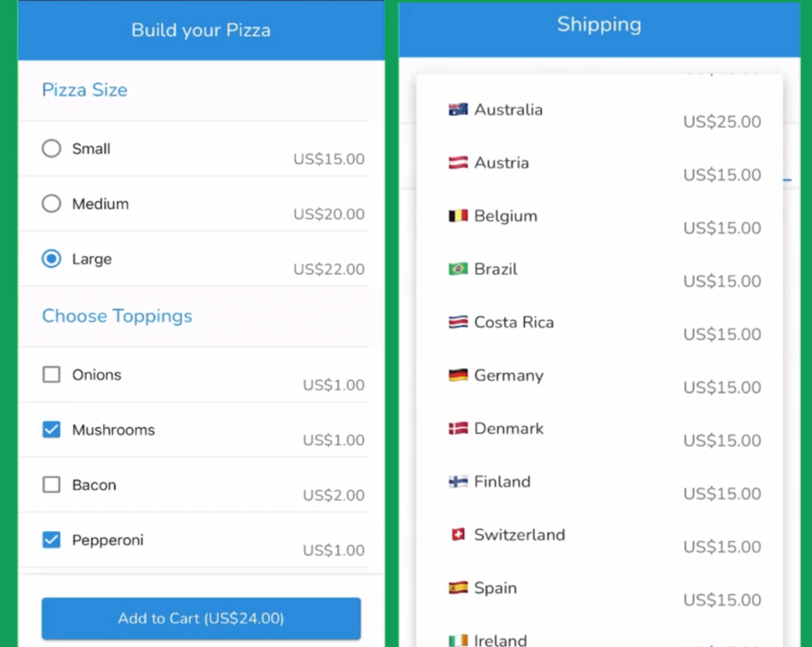Image resolution: width=812 pixels, height=647 pixels.
Task: Choose the Belgium flag icon
Action: pyautogui.click(x=458, y=216)
